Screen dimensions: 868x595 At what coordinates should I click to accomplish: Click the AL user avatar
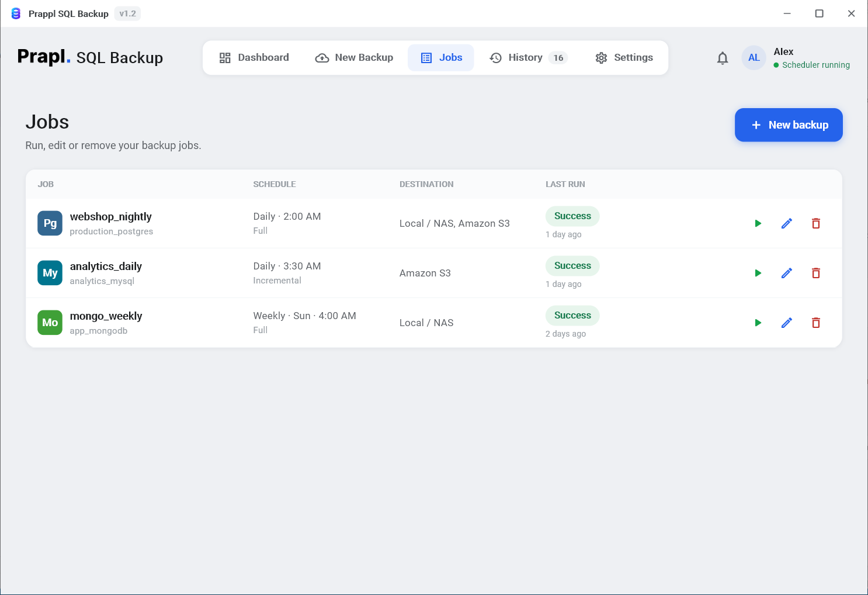point(754,58)
